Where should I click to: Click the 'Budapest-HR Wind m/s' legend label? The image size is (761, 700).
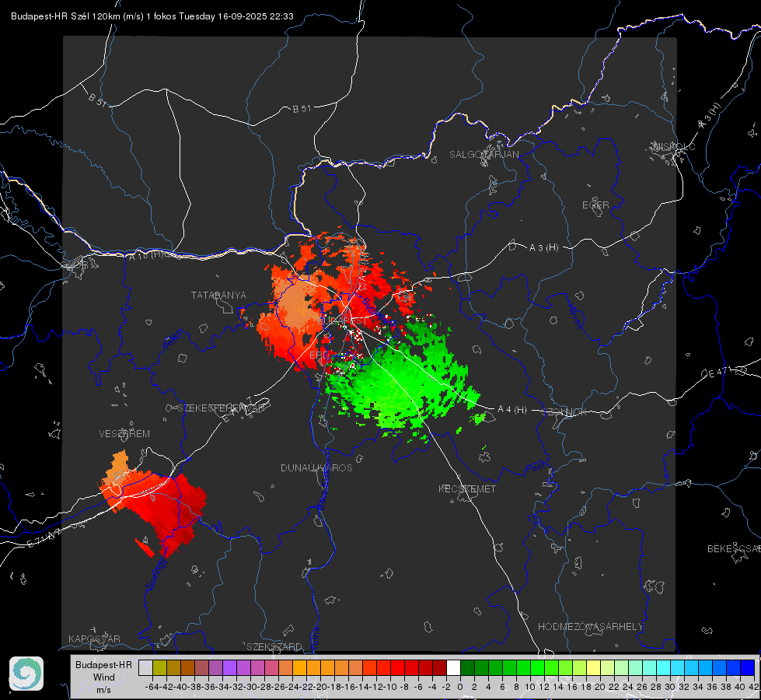104,677
